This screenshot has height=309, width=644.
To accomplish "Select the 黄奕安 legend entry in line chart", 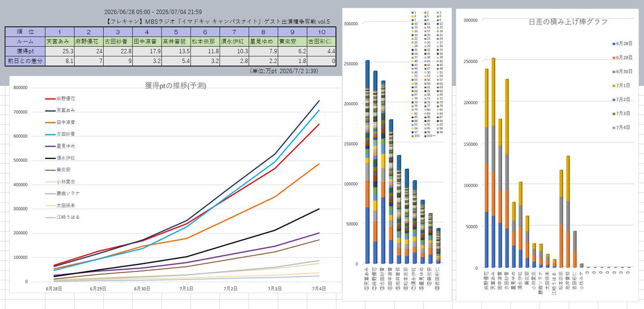I will click(59, 170).
